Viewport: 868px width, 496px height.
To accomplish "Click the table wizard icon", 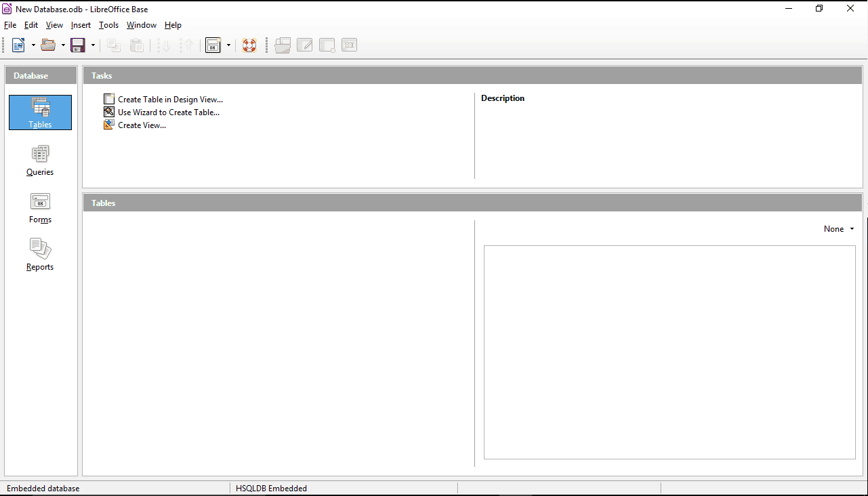I will coord(109,112).
